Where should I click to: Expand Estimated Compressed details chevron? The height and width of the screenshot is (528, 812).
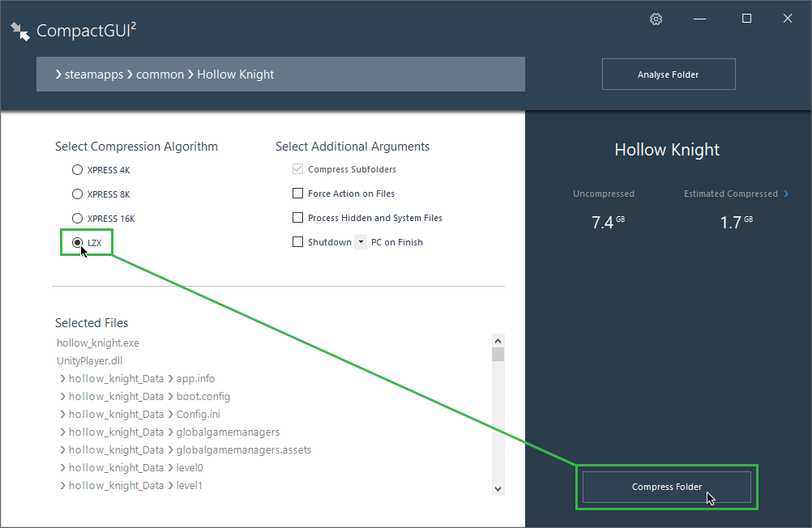786,194
